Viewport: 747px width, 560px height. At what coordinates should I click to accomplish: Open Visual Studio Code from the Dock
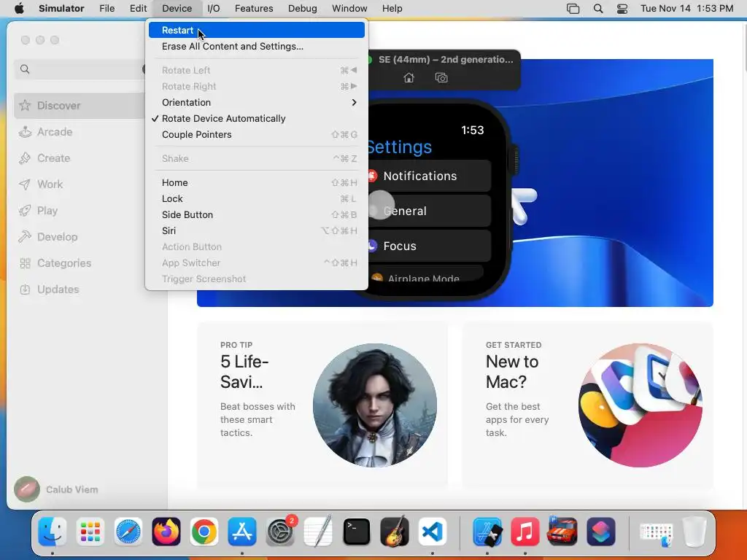(x=432, y=531)
